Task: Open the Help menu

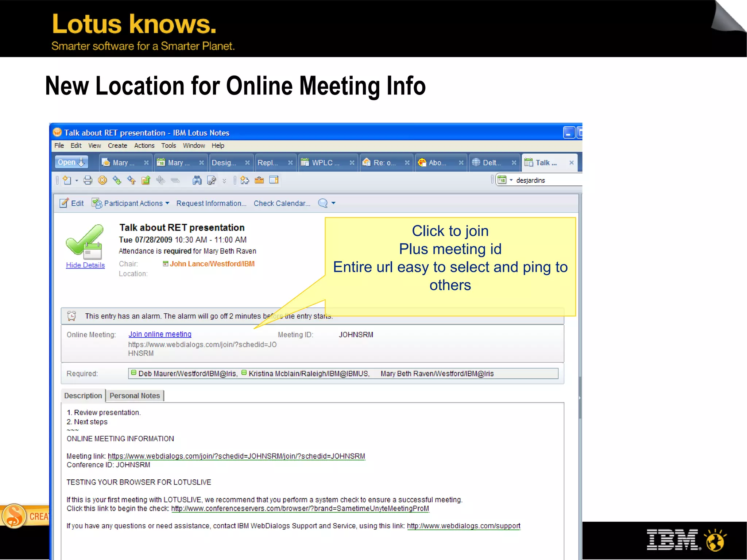Action: [218, 146]
